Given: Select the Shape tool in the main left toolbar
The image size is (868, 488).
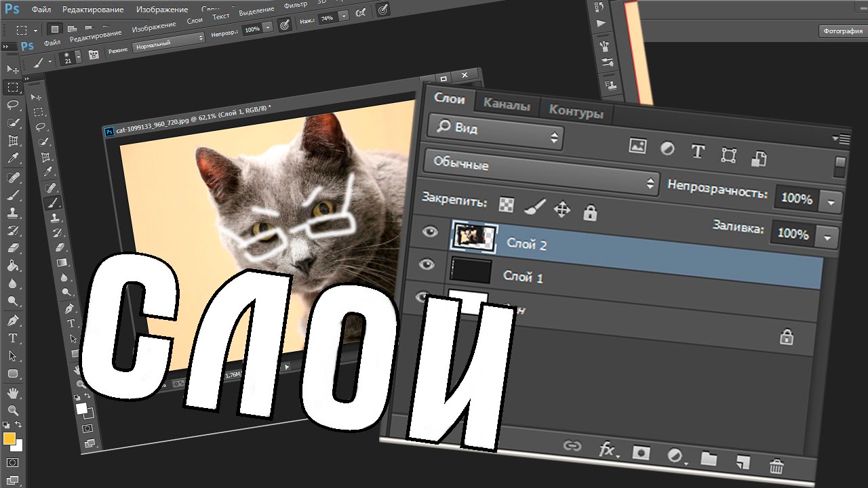Looking at the screenshot, I should [12, 373].
